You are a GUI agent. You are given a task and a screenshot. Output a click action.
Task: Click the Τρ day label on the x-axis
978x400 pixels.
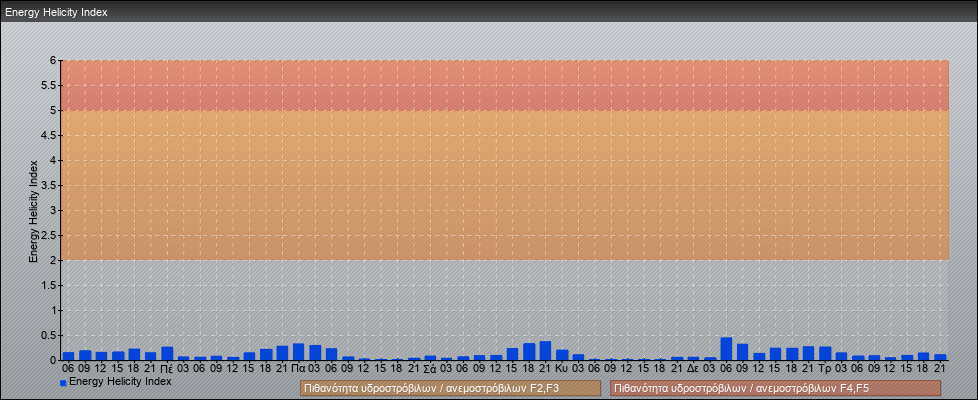(x=825, y=368)
